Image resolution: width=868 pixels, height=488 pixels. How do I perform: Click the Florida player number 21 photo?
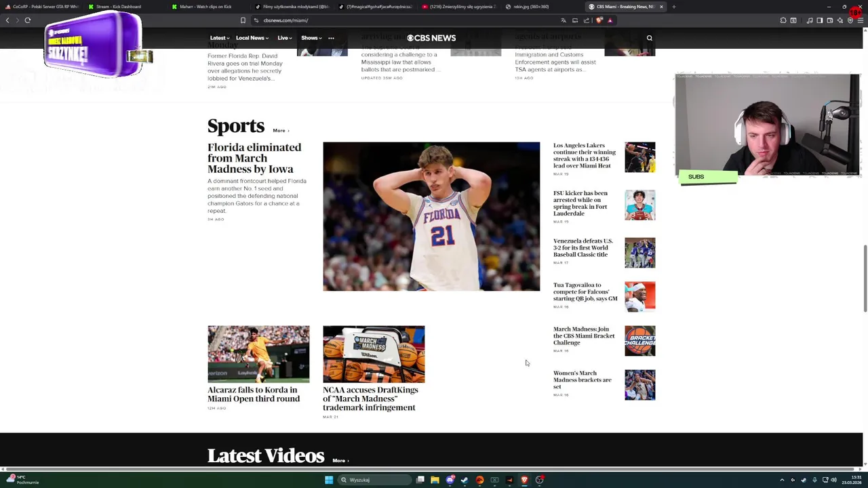pyautogui.click(x=431, y=216)
